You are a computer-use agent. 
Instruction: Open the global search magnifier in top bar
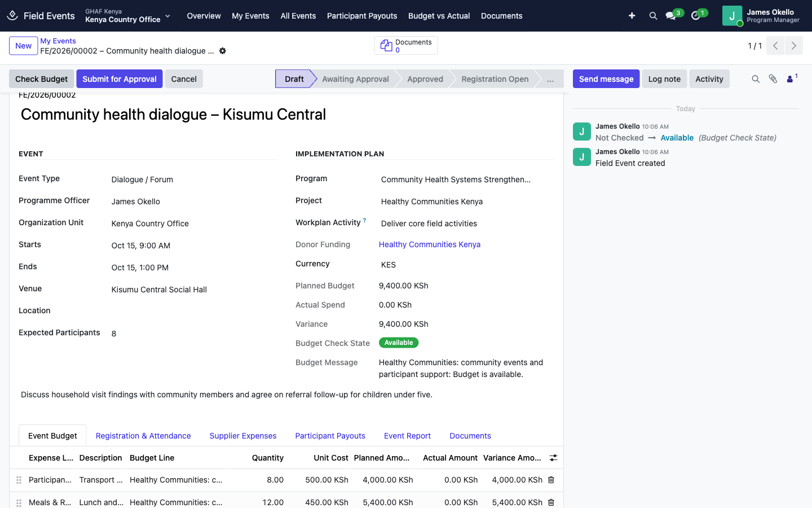pos(653,16)
